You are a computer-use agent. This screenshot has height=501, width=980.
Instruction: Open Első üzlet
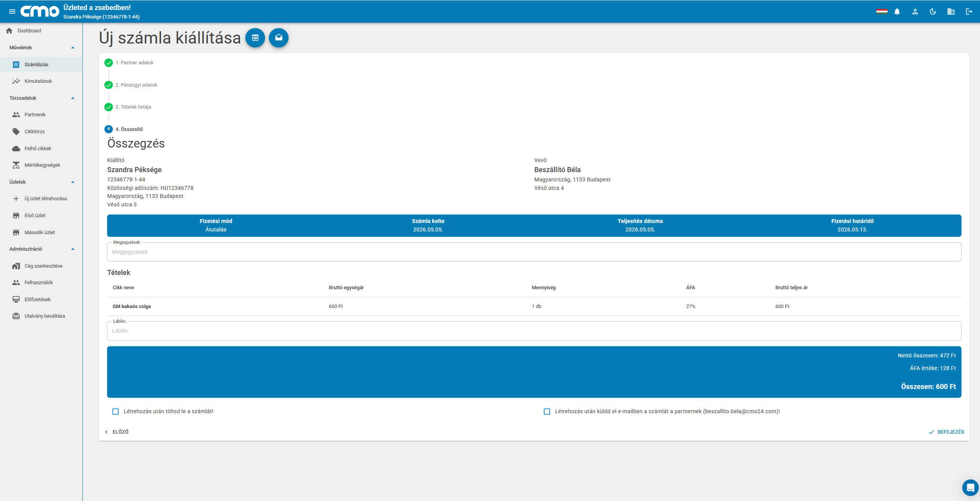pos(41,216)
